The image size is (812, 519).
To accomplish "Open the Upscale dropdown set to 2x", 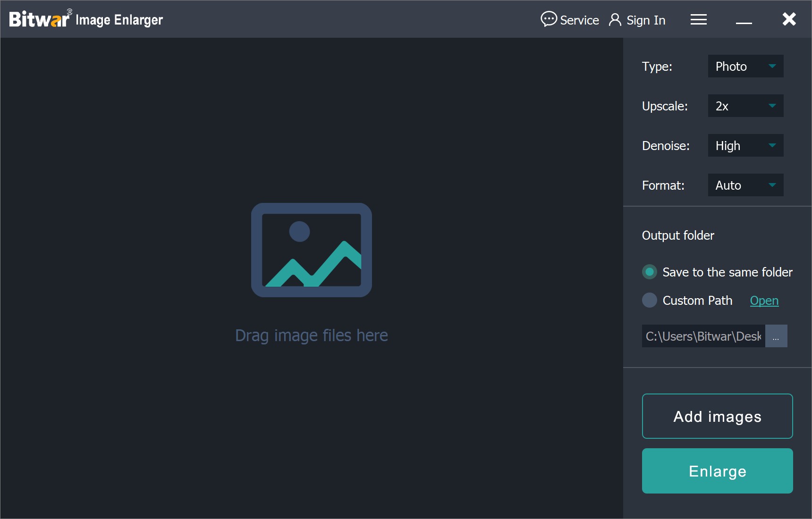I will [745, 106].
